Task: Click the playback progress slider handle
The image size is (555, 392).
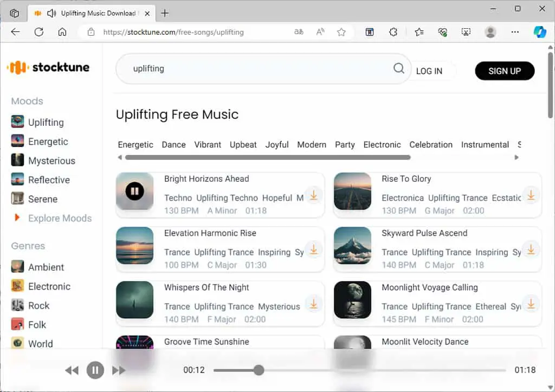Action: 259,370
